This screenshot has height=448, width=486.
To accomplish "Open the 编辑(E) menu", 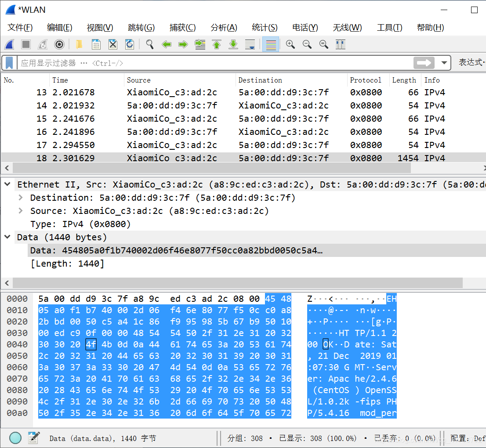I will click(x=59, y=28).
